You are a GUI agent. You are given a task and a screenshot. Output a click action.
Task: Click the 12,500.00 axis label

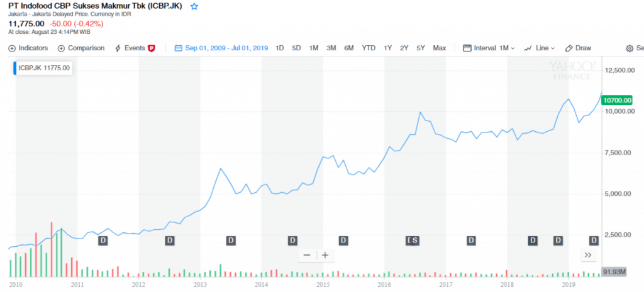pyautogui.click(x=619, y=70)
